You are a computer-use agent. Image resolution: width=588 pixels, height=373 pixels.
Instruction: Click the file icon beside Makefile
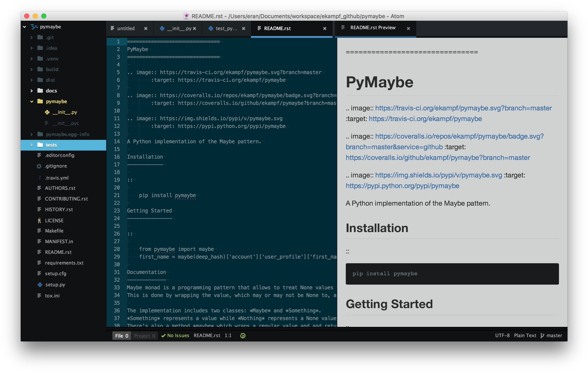point(39,231)
